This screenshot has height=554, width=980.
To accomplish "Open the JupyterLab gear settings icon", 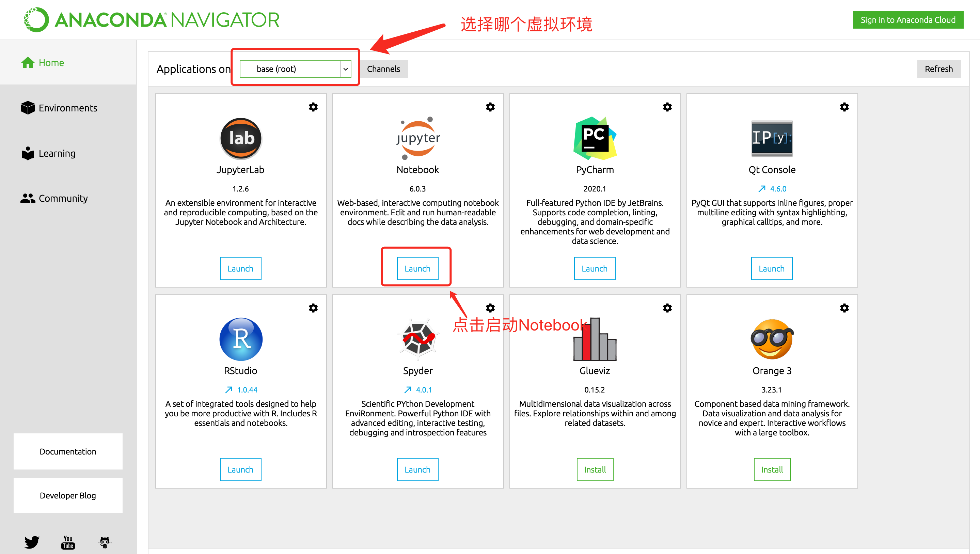I will click(x=313, y=107).
